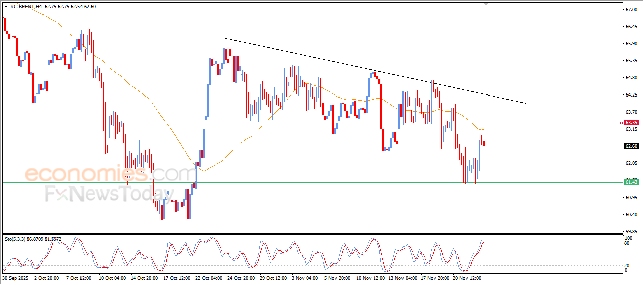
Task: Click the stochastic 80 level label
Action: [x=627, y=243]
